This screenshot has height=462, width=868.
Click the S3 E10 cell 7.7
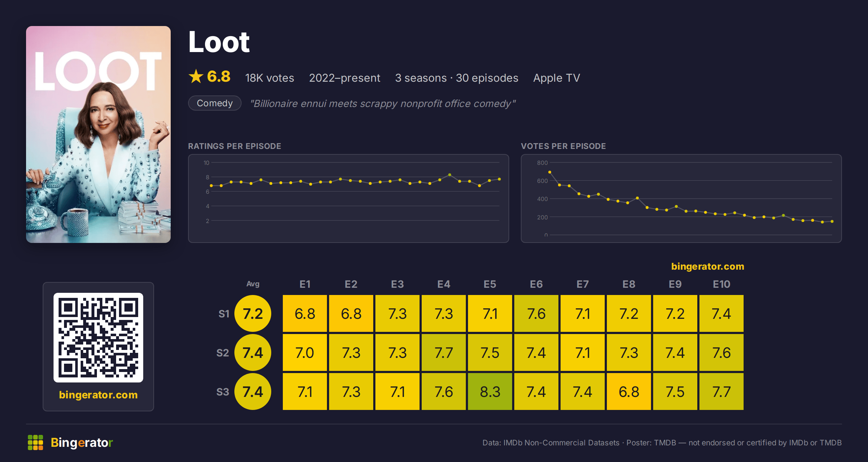(722, 392)
